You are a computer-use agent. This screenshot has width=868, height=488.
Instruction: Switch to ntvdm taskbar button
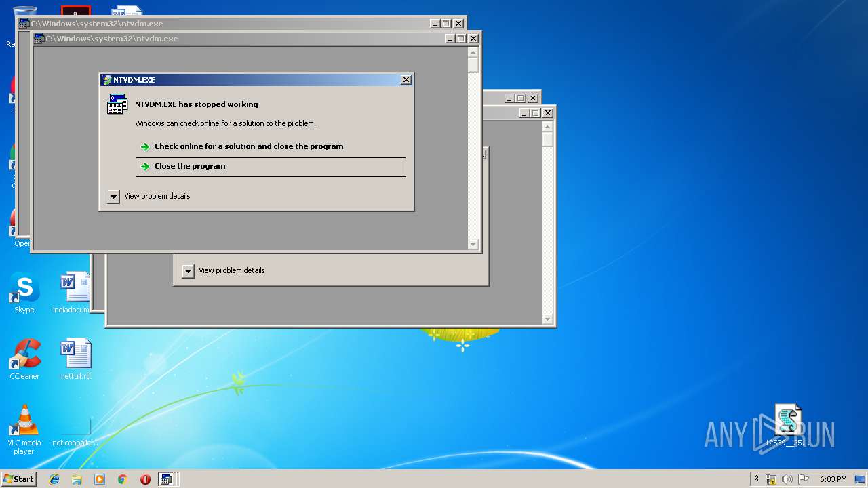166,479
